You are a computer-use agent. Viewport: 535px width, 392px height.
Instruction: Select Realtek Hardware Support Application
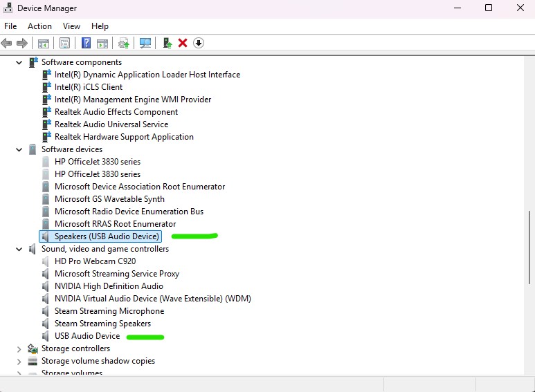(x=124, y=137)
